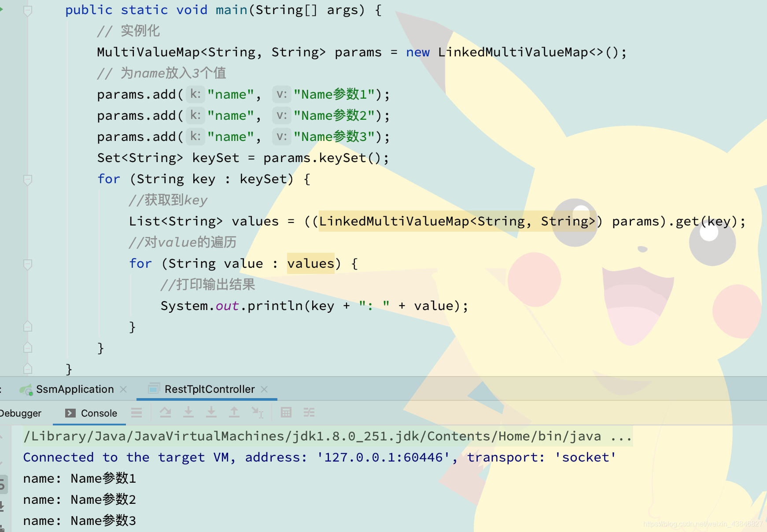767x532 pixels.
Task: Click the string "Name参数1" in code
Action: [x=334, y=94]
